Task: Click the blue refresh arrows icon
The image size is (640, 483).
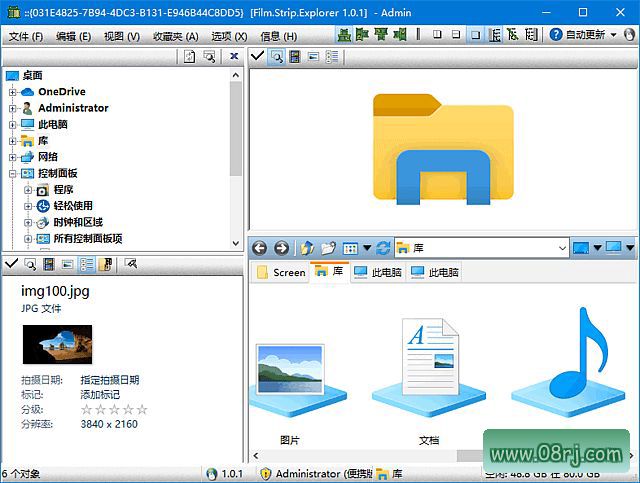Action: pos(383,248)
